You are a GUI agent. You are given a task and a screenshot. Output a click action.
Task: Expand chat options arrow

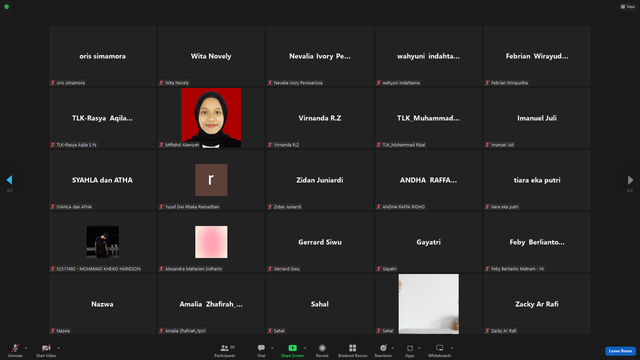[x=272, y=348]
